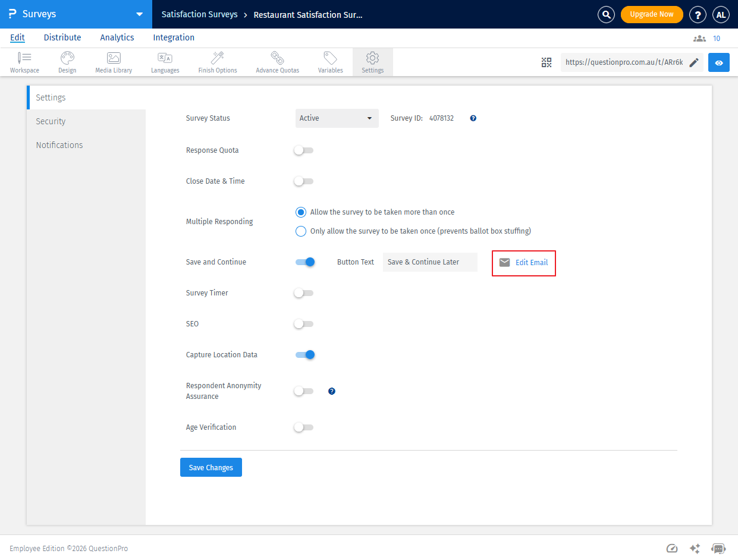Open the Media Library panel
738x560 pixels.
113,62
